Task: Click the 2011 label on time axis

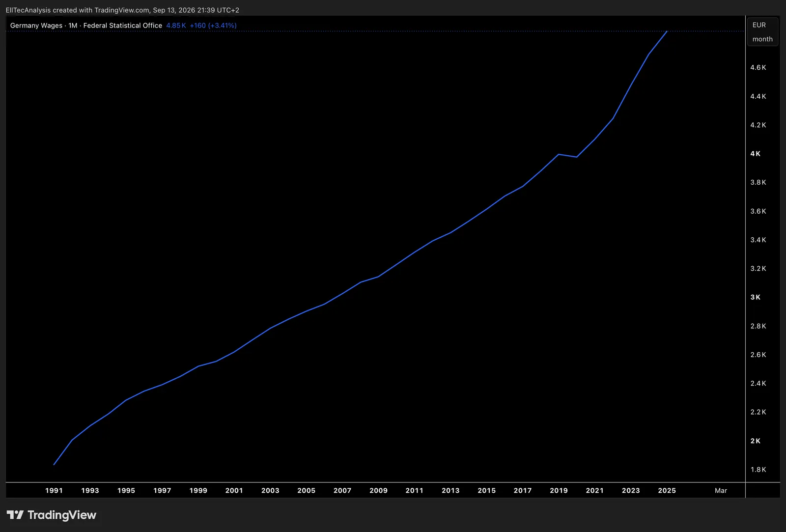Action: pyautogui.click(x=415, y=490)
